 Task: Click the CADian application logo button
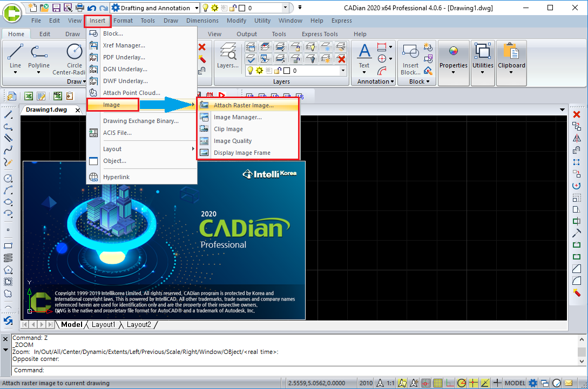tap(12, 12)
